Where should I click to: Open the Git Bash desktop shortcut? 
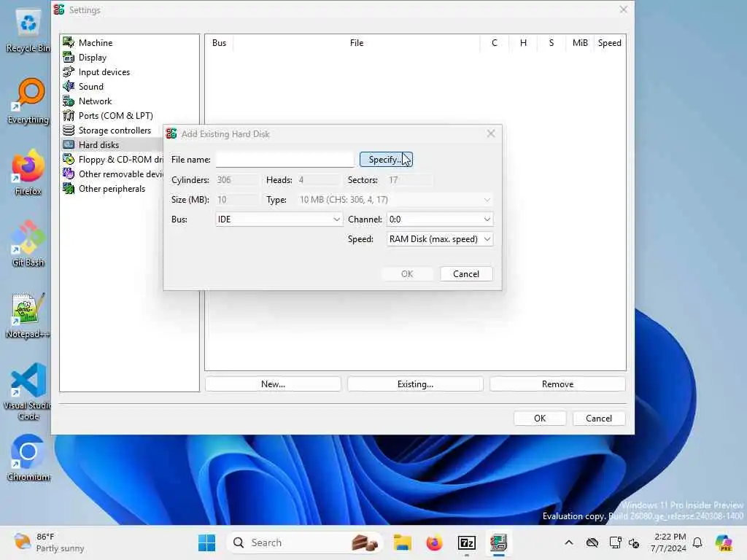[28, 244]
